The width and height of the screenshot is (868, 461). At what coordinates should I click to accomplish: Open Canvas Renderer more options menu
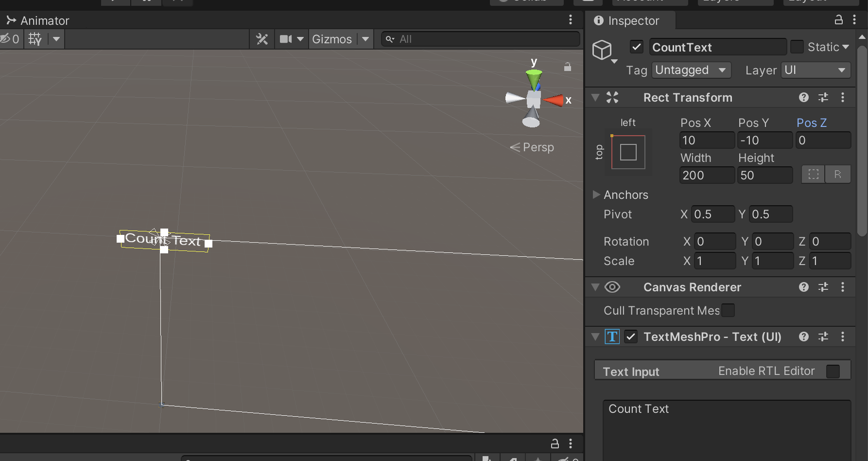[x=843, y=287]
